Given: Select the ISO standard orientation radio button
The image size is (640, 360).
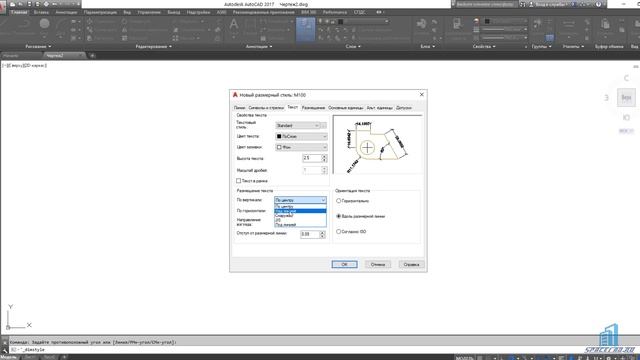Looking at the screenshot, I should 338,231.
